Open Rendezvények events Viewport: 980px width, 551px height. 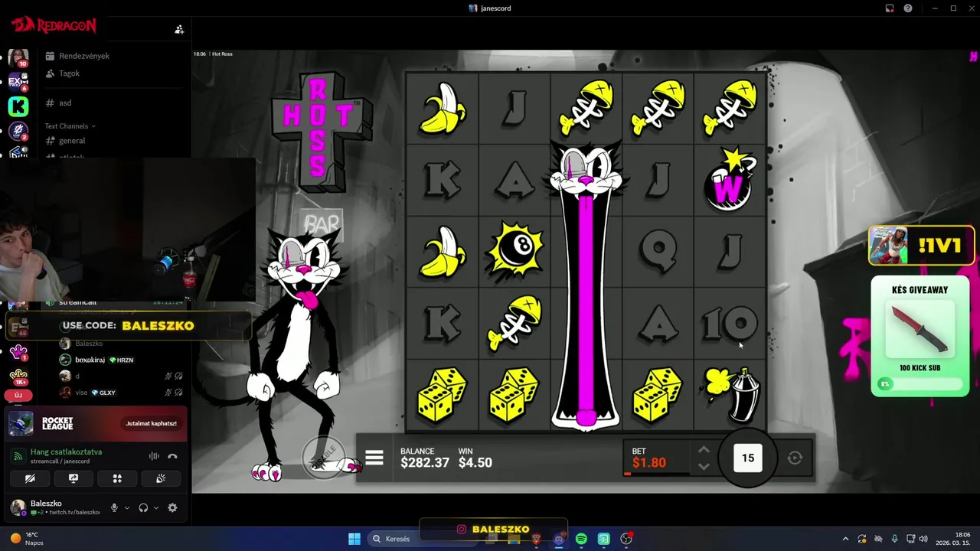pos(77,56)
